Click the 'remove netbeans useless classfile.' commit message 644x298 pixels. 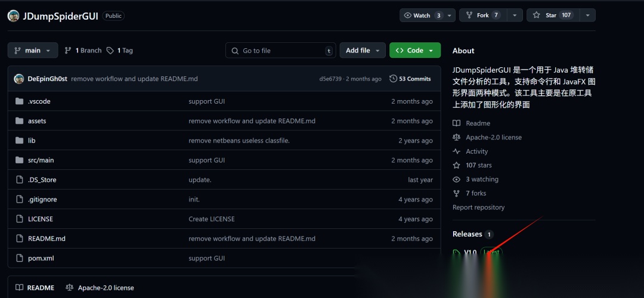(x=239, y=141)
